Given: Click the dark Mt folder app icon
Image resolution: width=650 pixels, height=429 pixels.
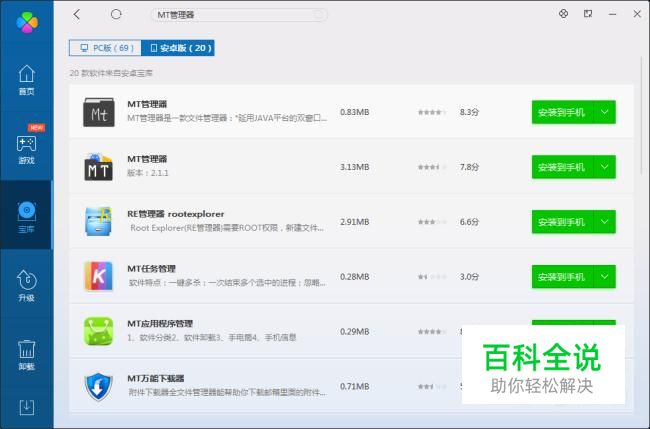Looking at the screenshot, I should pyautogui.click(x=99, y=112).
